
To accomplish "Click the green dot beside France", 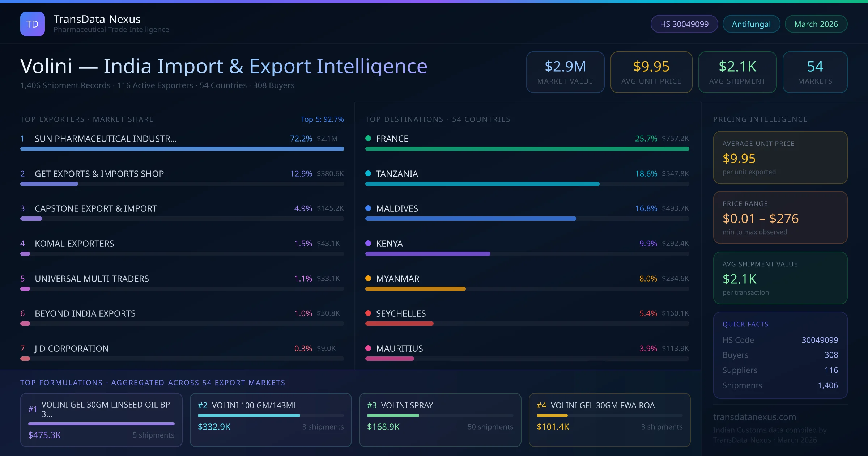I will point(368,138).
